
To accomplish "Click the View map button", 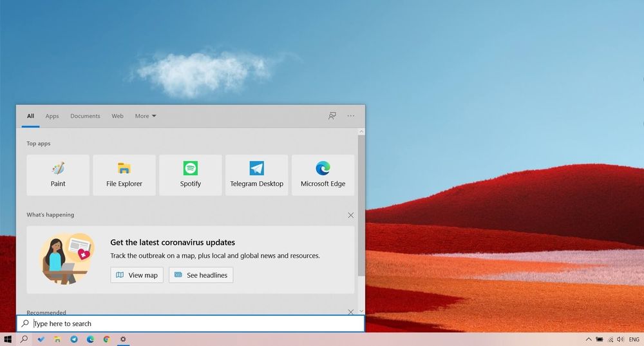I will (137, 275).
